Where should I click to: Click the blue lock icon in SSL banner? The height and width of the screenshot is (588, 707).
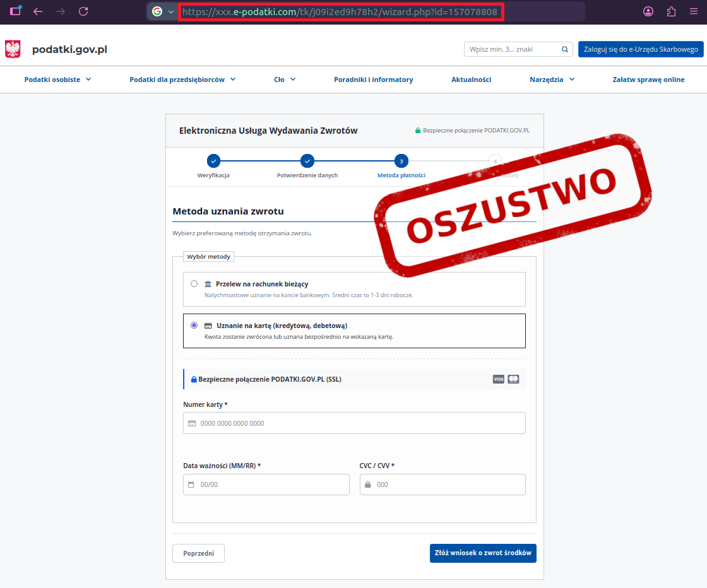pyautogui.click(x=194, y=379)
